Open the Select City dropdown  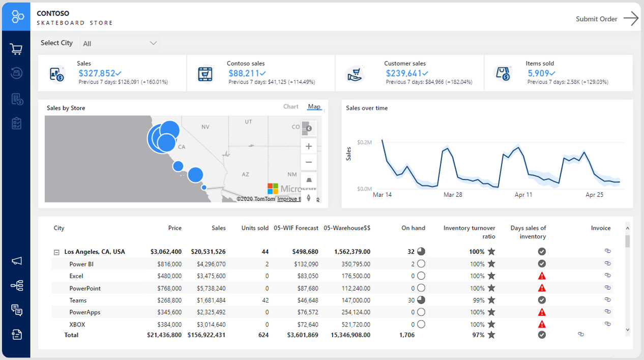(x=120, y=43)
